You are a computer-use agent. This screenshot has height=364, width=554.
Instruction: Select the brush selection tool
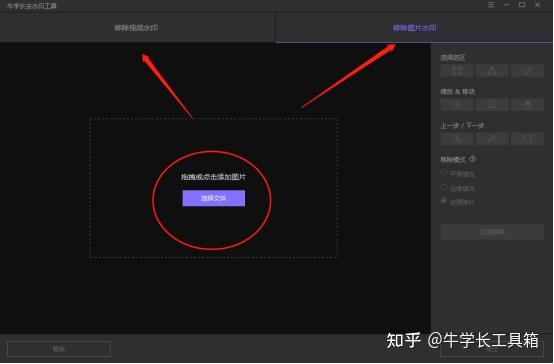coord(527,71)
